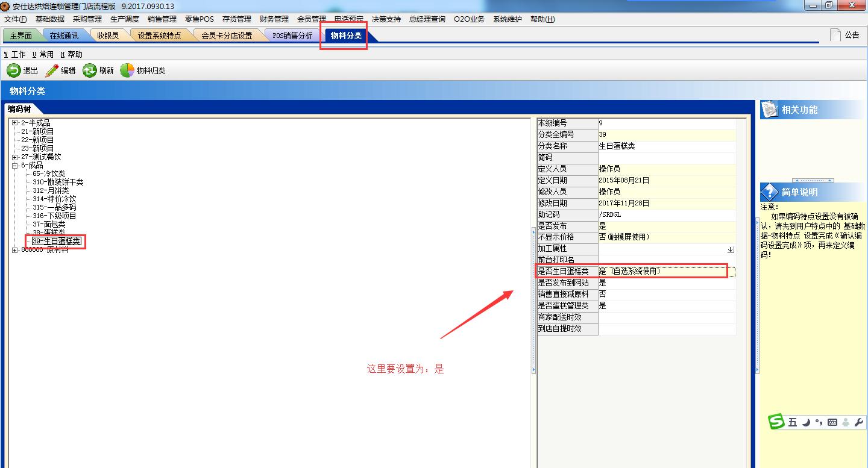The width and height of the screenshot is (868, 468).
Task: Open the 决策支持 menu
Action: point(386,19)
